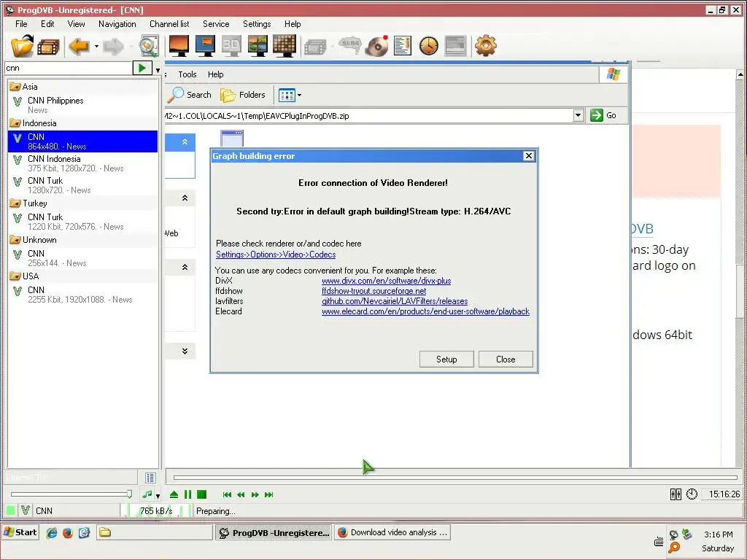Go back with the orange left arrow
Screen dimensions: 747x560
(79, 46)
